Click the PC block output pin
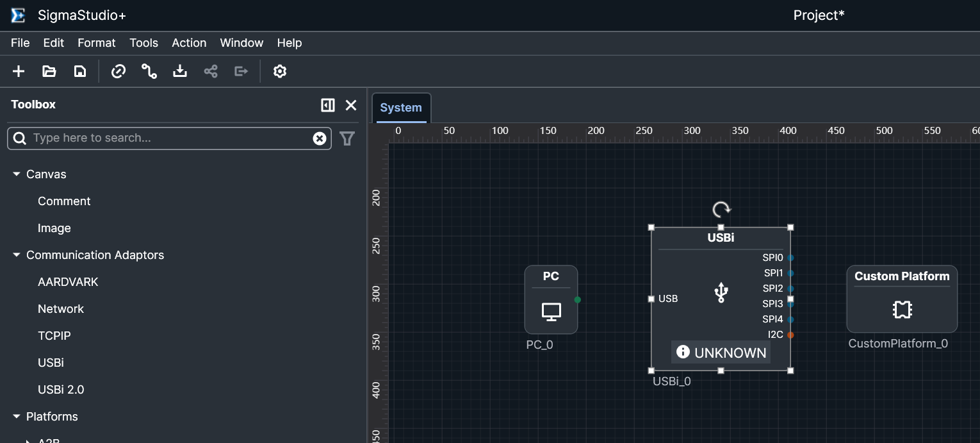Viewport: 980px width, 443px height. point(578,299)
